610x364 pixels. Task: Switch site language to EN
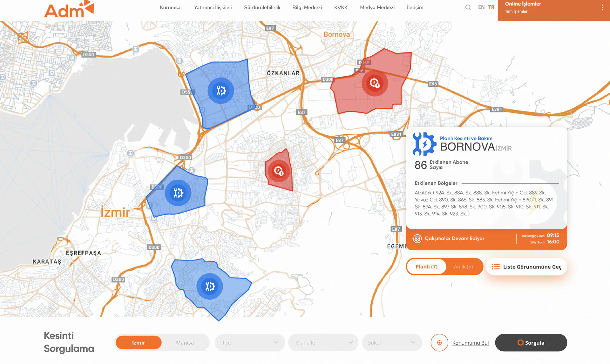(481, 7)
